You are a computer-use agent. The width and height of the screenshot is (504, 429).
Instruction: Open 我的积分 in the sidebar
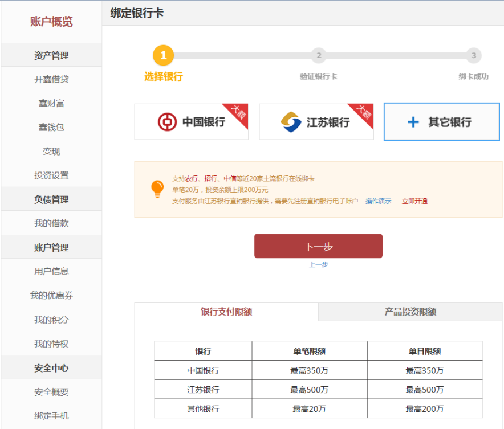[51, 320]
